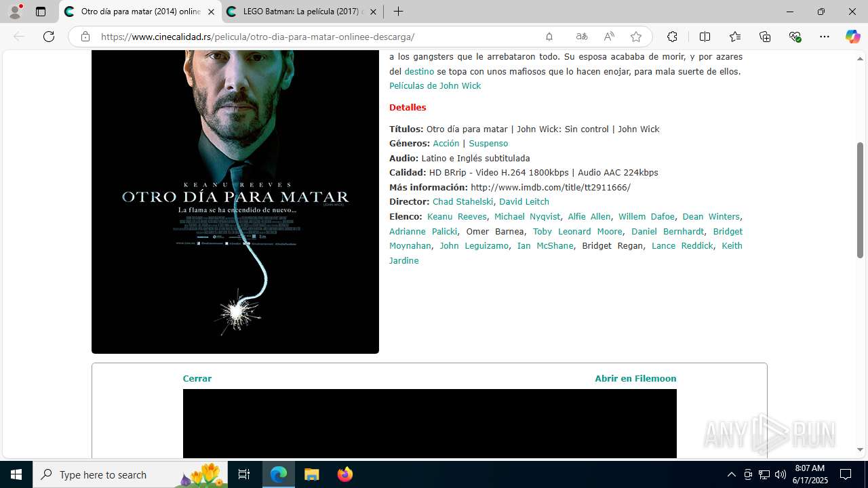The image size is (868, 488).
Task: Click the notifications bell in address bar
Action: pos(549,37)
